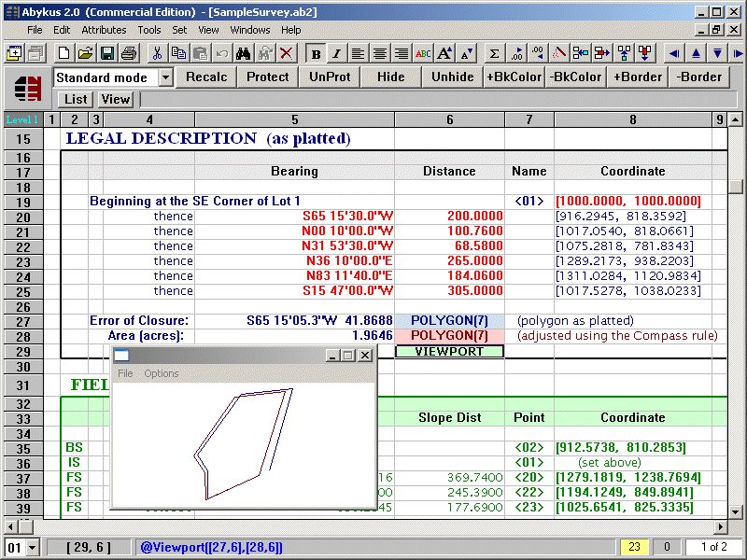Viewport: 747px width, 560px height.
Task: Center-align text
Action: coord(380,53)
